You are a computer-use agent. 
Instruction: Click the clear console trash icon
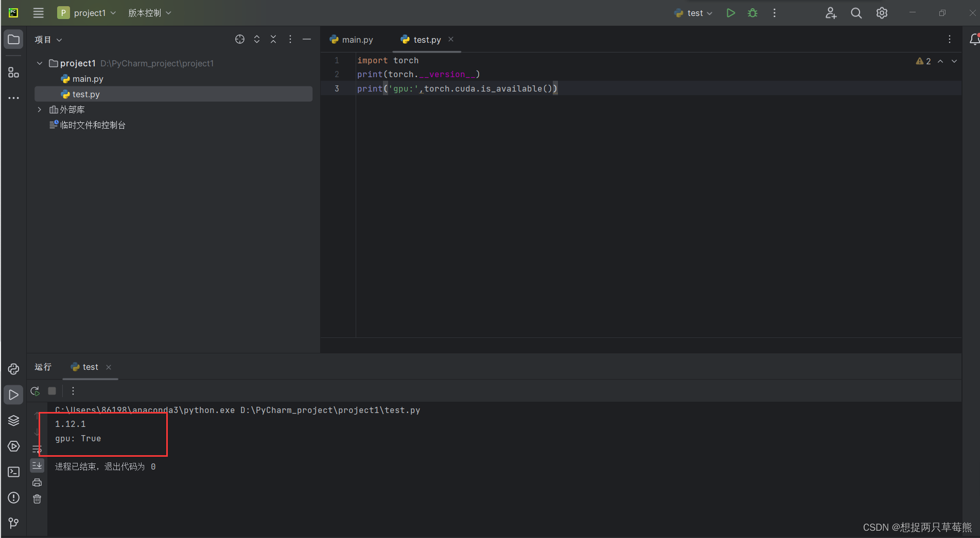click(37, 498)
